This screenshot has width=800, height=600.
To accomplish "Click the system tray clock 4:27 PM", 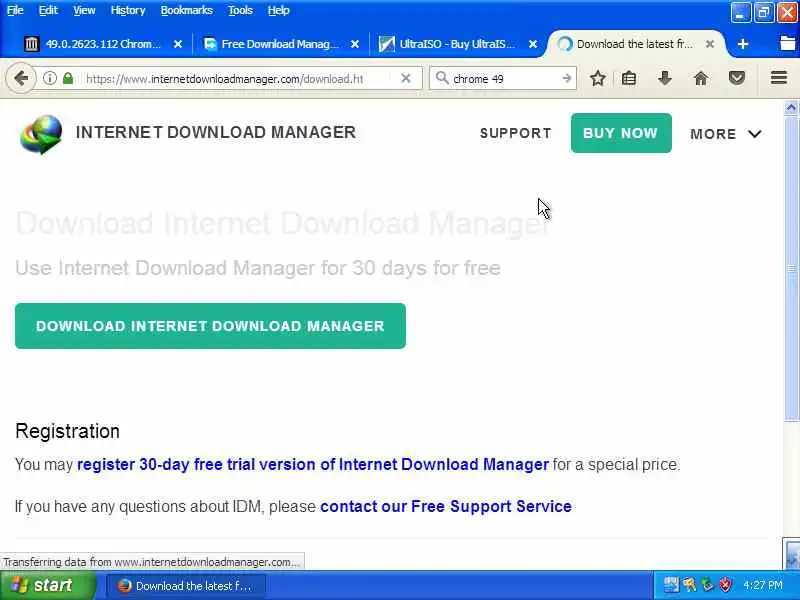I will [x=763, y=585].
